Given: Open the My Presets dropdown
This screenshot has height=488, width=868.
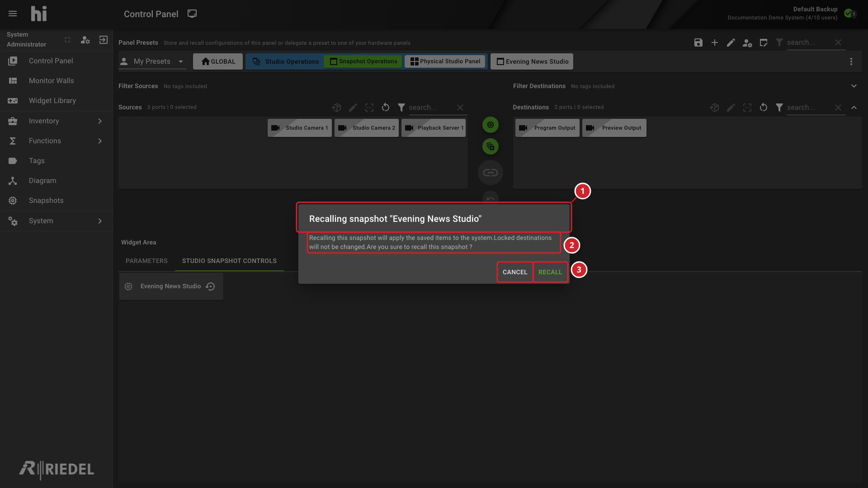Looking at the screenshot, I should tap(152, 61).
